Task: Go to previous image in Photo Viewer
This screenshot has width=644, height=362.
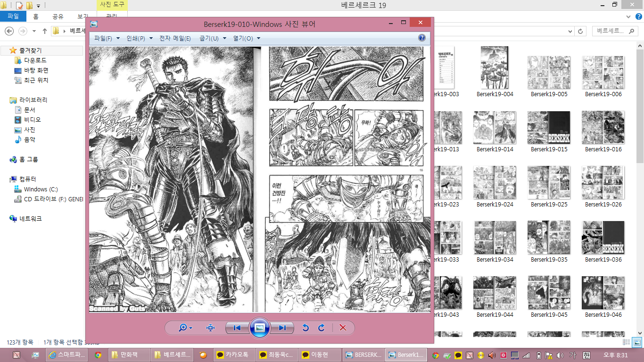Action: (237, 328)
